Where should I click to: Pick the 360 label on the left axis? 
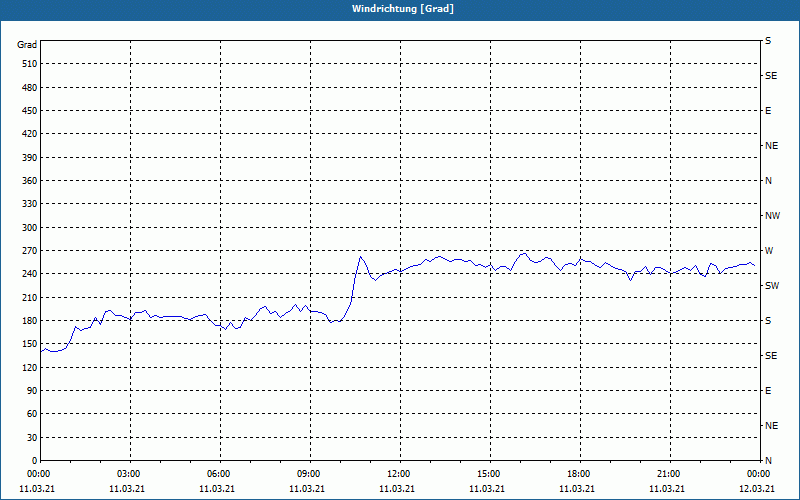[x=30, y=181]
